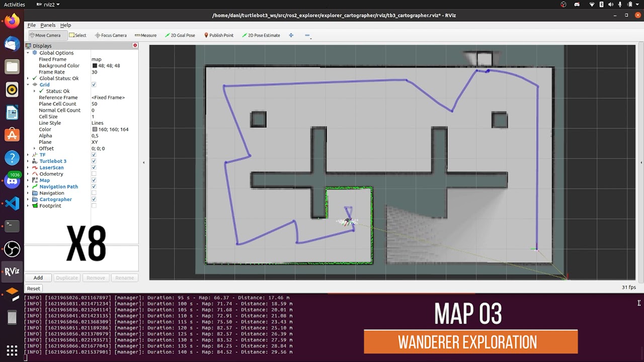The height and width of the screenshot is (362, 644).
Task: Open the Terminal from the dock
Action: pyautogui.click(x=12, y=226)
